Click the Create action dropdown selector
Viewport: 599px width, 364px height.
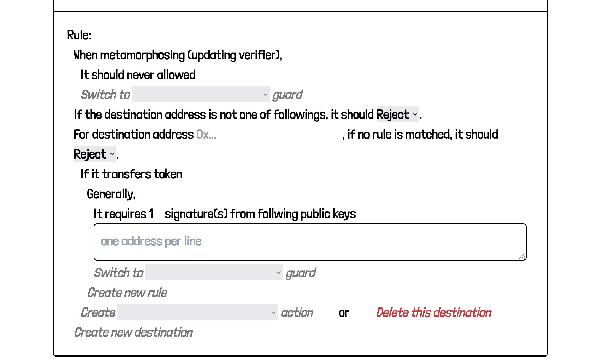pos(198,312)
